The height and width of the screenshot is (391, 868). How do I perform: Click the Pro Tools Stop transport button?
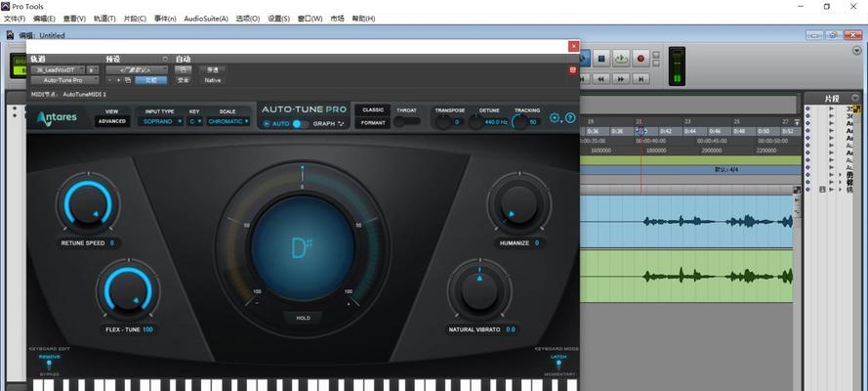point(602,58)
